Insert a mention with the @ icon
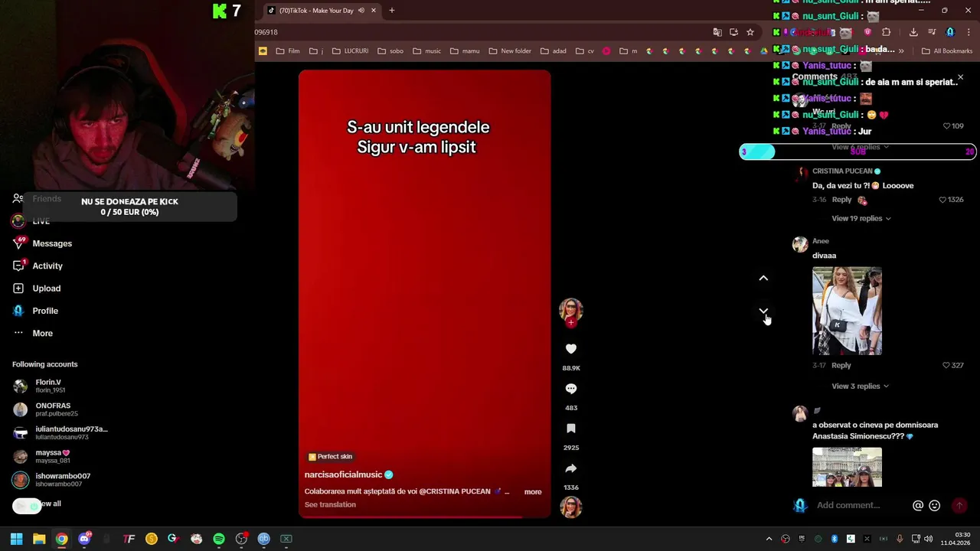980x551 pixels. coord(918,505)
